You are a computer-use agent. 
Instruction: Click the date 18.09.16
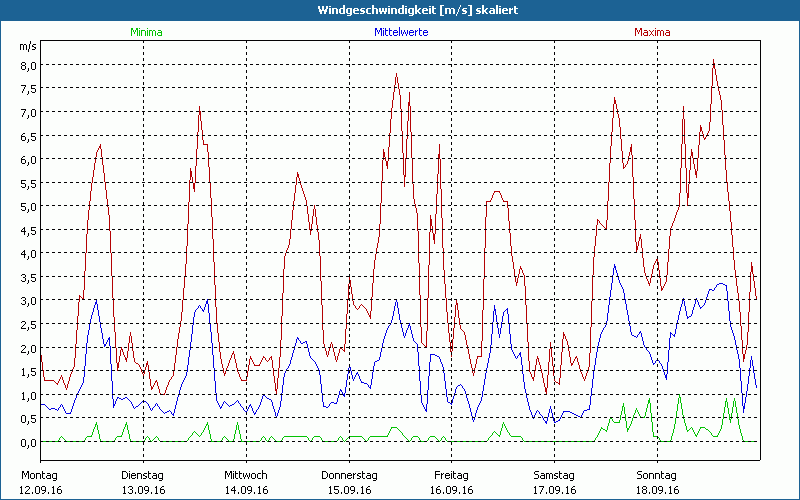(658, 490)
